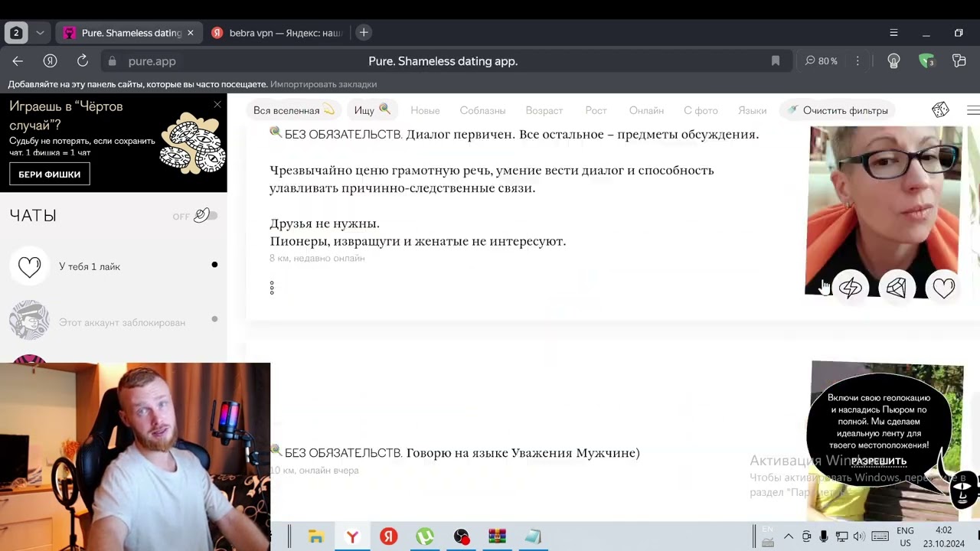The image size is (980, 551).
Task: Click Импортировать закладки link
Action: coord(323,84)
